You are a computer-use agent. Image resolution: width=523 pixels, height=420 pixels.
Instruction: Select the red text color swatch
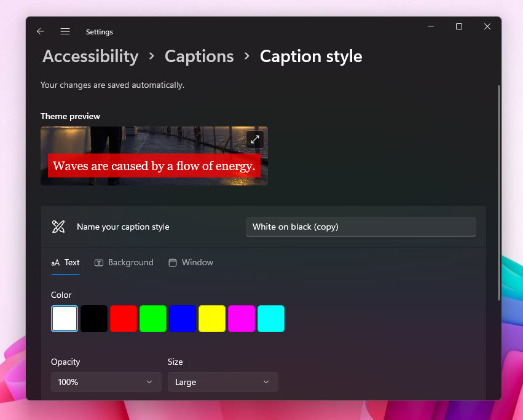point(124,319)
